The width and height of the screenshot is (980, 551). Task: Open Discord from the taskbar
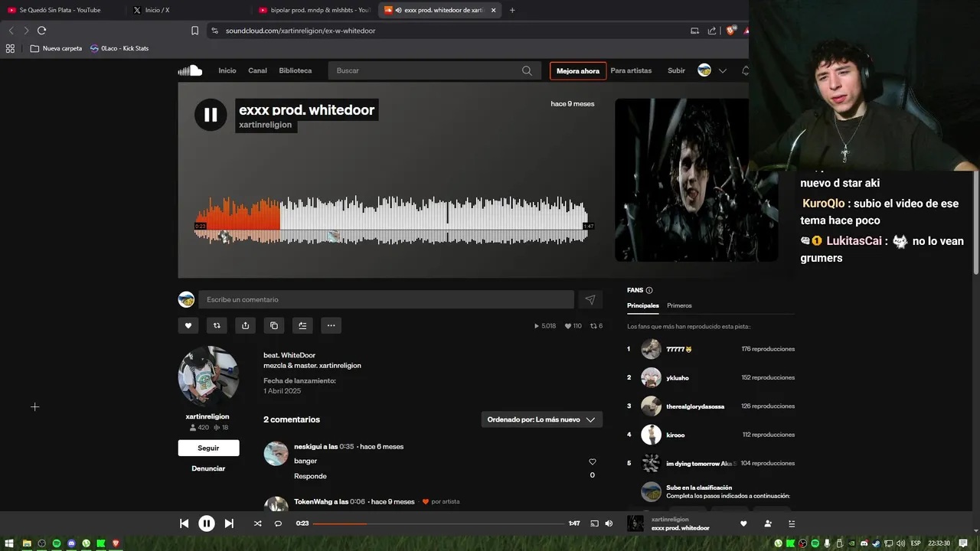click(71, 543)
